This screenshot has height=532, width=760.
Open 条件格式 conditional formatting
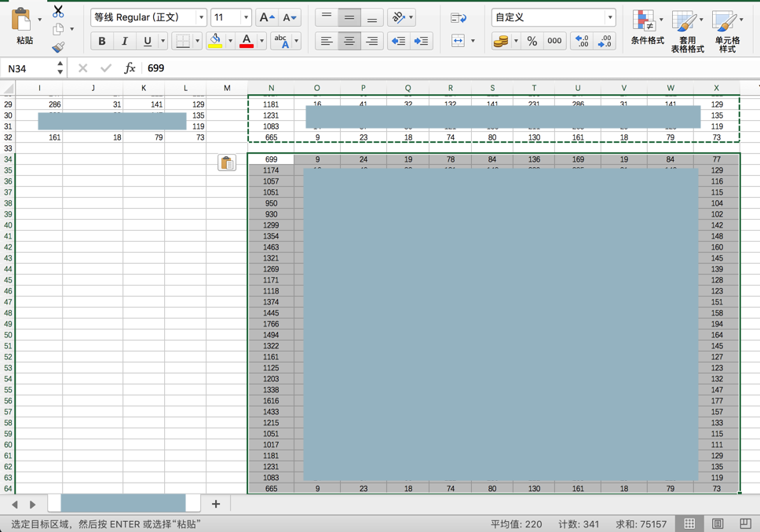[x=648, y=28]
